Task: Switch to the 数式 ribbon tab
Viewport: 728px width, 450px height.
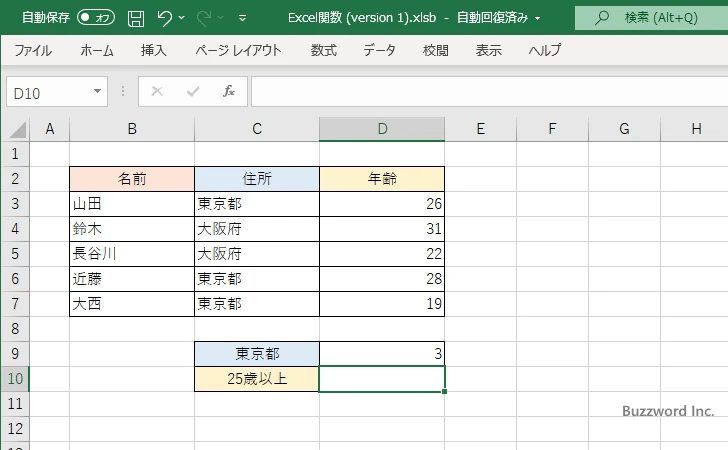Action: (324, 50)
